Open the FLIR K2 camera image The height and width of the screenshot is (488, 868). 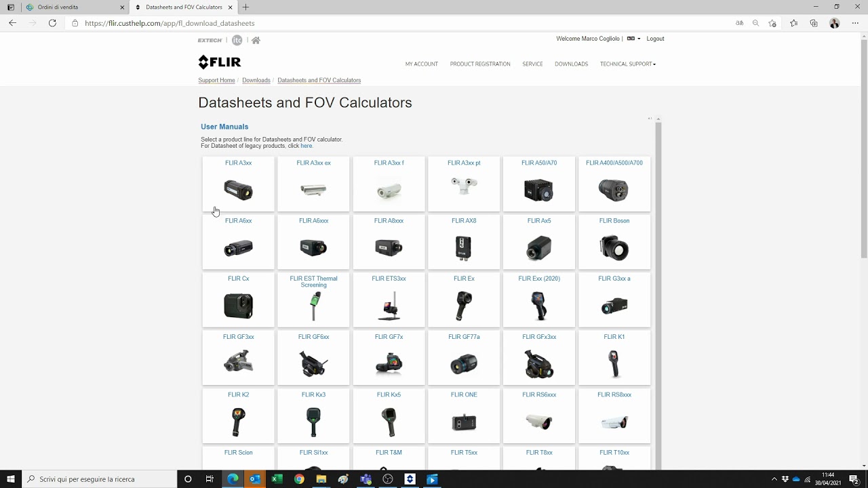(x=238, y=422)
